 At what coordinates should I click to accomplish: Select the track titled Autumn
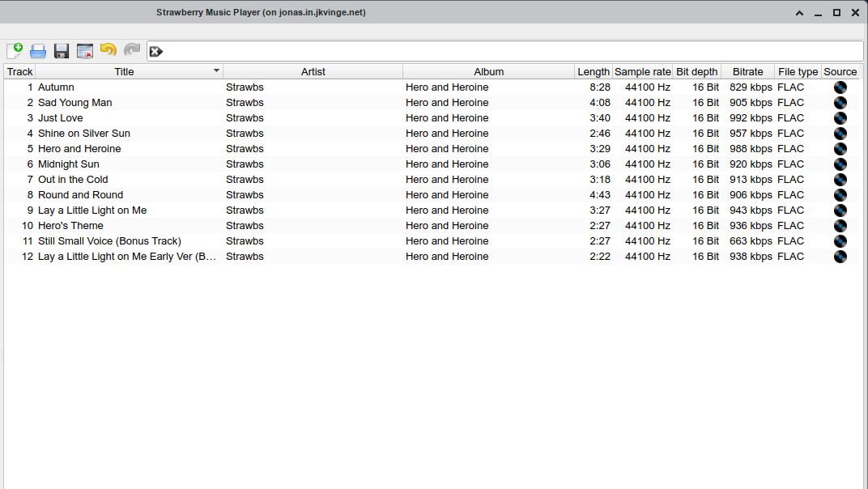tap(56, 87)
